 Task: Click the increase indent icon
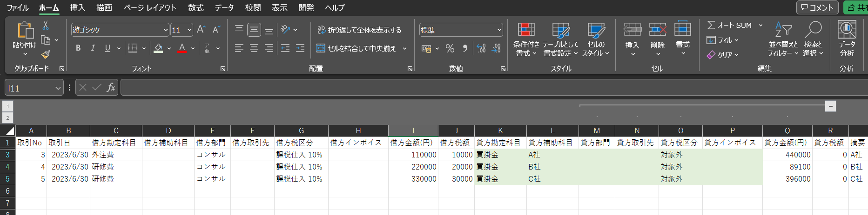[x=300, y=48]
